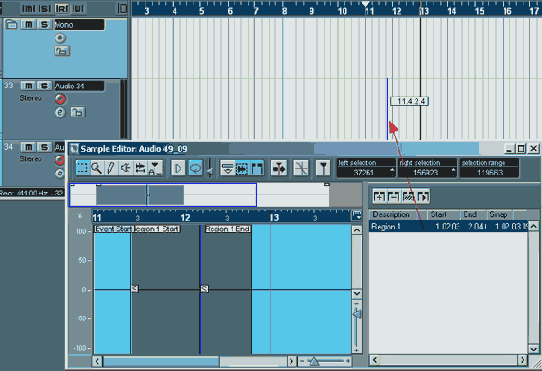542x371 pixels.
Task: Click the Remove Region icon
Action: pos(393,197)
